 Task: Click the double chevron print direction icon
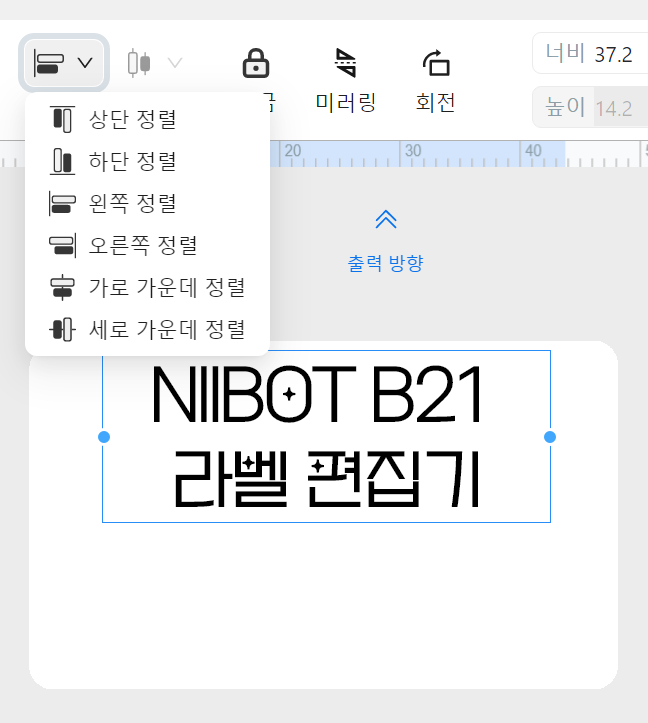pyautogui.click(x=386, y=219)
